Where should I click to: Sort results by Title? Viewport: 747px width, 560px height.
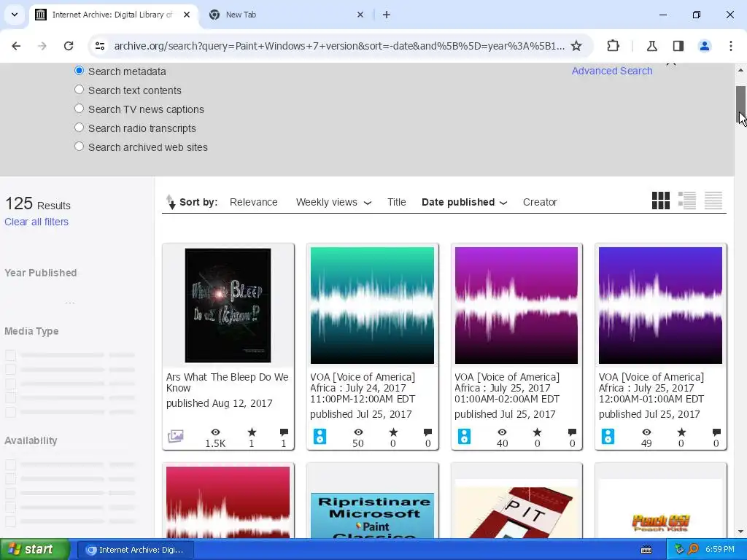[396, 203]
